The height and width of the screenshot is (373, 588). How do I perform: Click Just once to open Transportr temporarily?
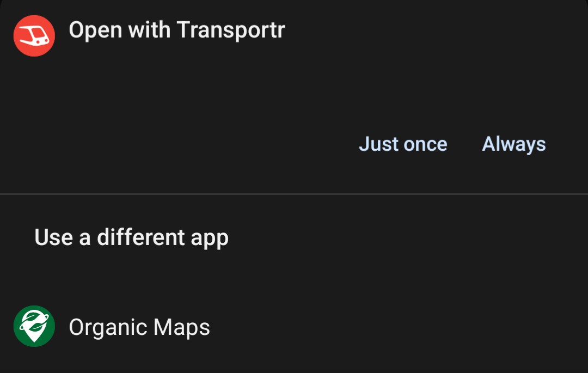pyautogui.click(x=403, y=144)
